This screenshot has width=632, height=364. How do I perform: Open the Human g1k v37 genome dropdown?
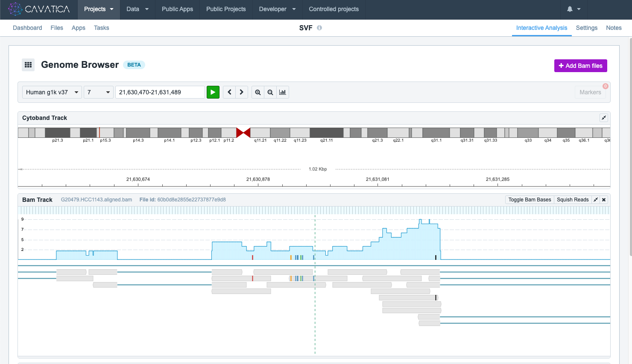tap(52, 92)
